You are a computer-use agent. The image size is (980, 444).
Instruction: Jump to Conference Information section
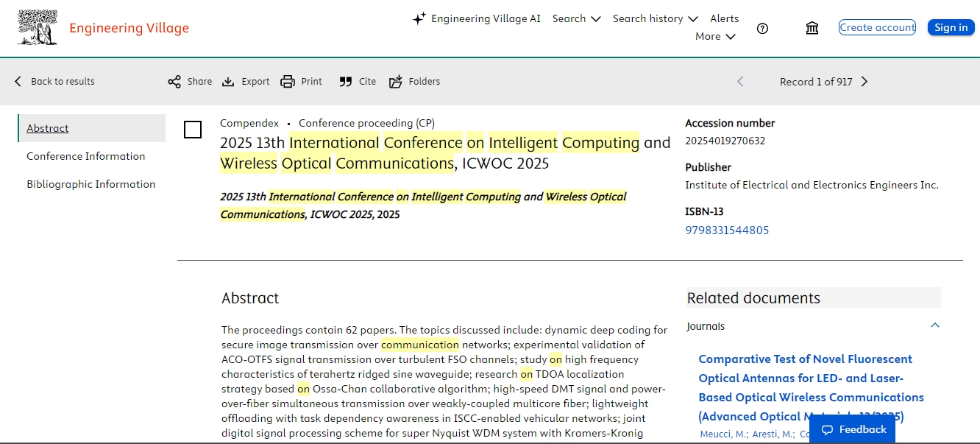tap(86, 156)
